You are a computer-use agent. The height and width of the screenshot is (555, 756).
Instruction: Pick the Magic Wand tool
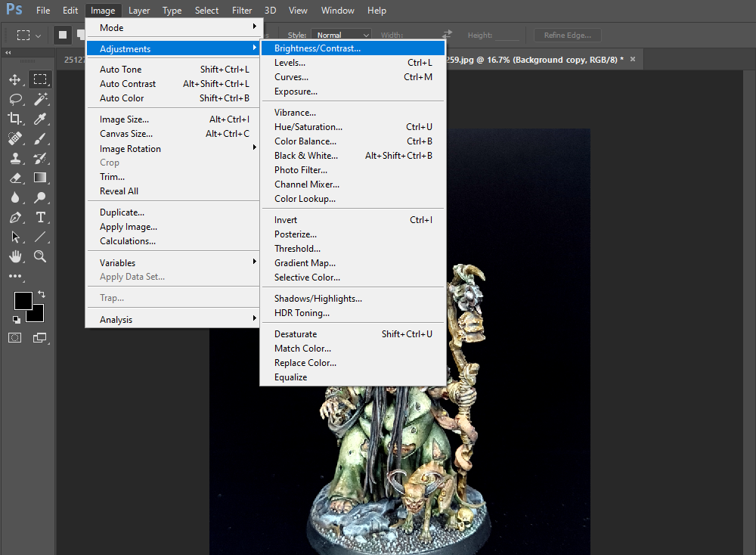pyautogui.click(x=41, y=99)
